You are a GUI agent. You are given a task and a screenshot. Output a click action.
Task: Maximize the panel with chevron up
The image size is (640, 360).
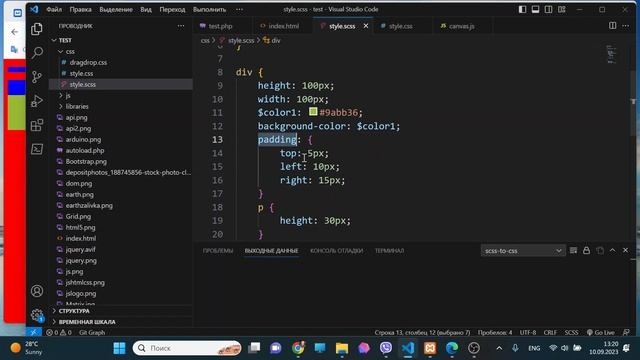612,250
